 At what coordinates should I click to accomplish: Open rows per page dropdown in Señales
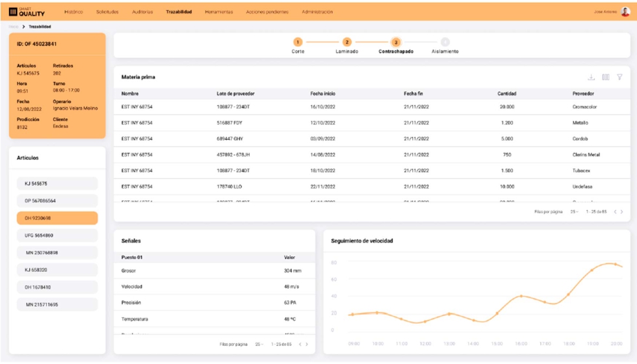click(259, 344)
